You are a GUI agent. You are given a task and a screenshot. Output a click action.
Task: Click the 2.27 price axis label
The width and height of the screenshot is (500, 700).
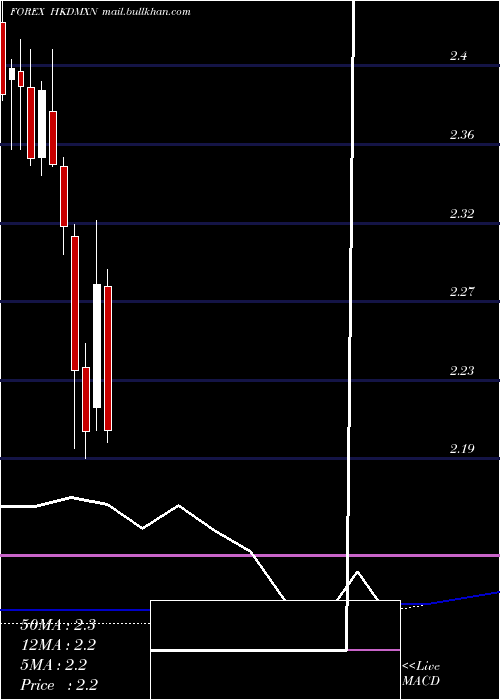(x=462, y=292)
